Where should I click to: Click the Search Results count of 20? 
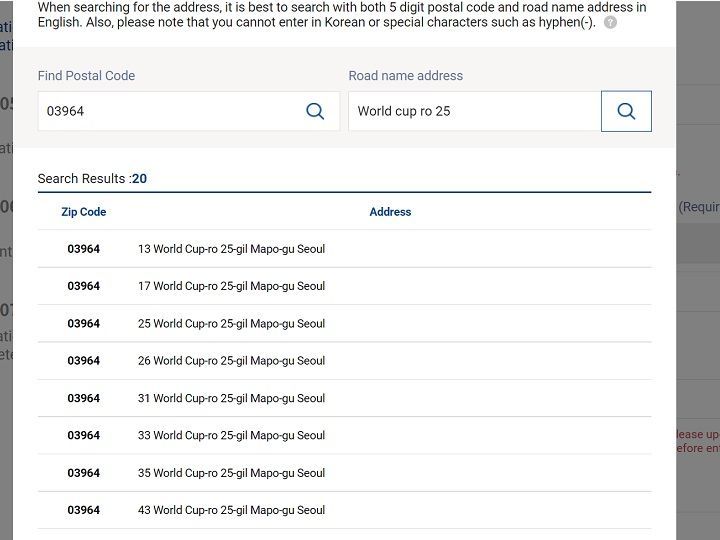[x=139, y=179]
